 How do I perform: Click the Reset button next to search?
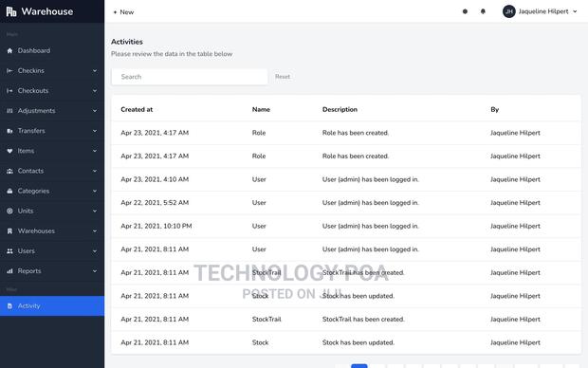point(283,77)
